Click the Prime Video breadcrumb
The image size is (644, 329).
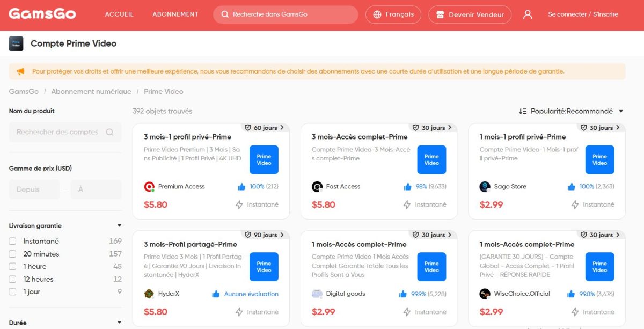click(164, 91)
